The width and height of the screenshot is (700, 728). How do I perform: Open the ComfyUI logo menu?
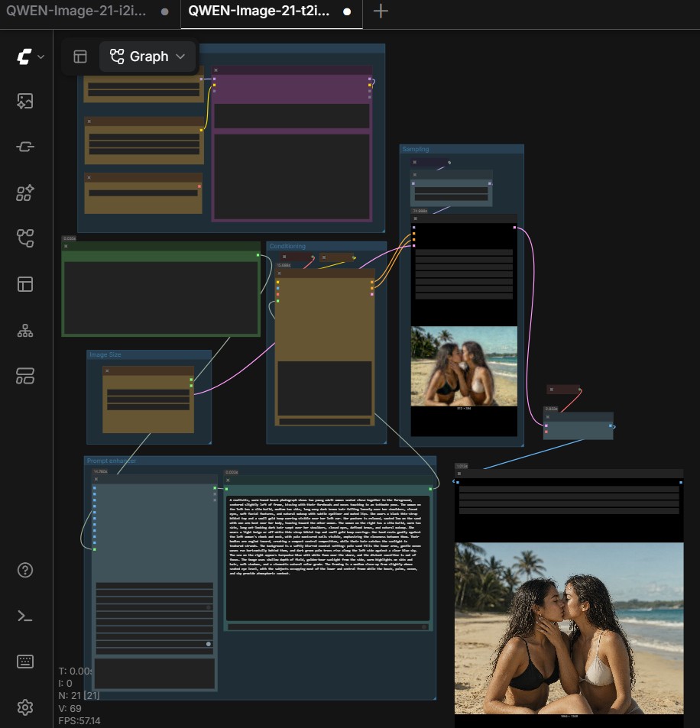click(24, 57)
